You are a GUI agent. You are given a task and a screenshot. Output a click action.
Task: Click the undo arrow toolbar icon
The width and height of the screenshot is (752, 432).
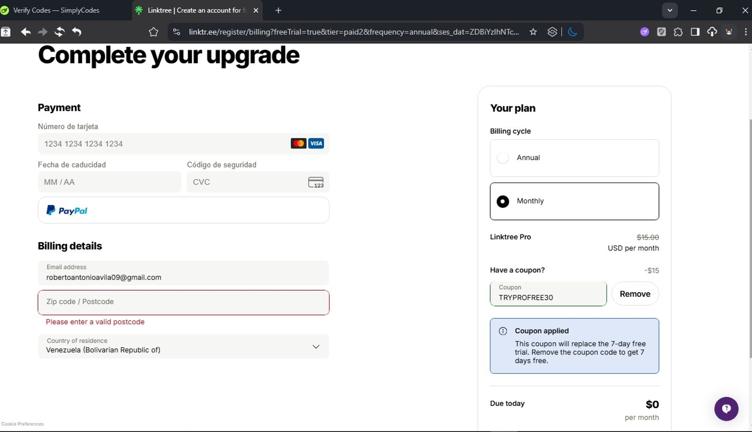coord(77,32)
